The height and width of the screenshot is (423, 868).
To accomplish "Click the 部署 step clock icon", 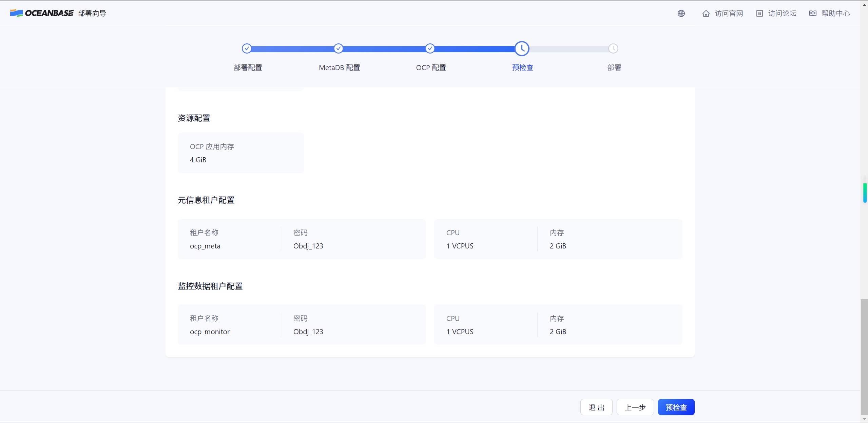I will [x=613, y=48].
